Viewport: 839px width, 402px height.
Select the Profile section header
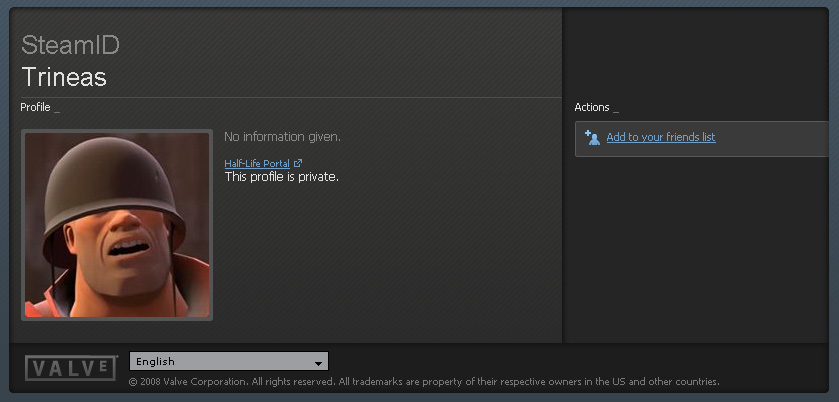[36, 107]
